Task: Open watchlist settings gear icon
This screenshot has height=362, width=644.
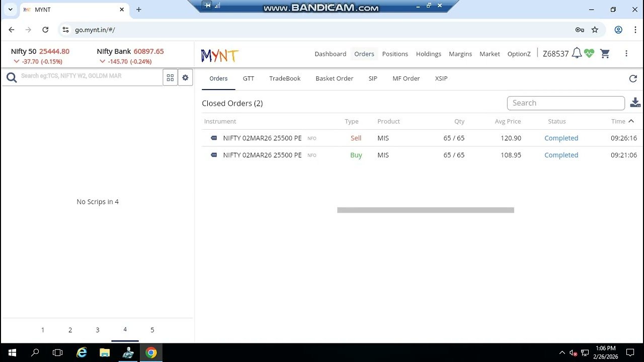Action: point(185,77)
